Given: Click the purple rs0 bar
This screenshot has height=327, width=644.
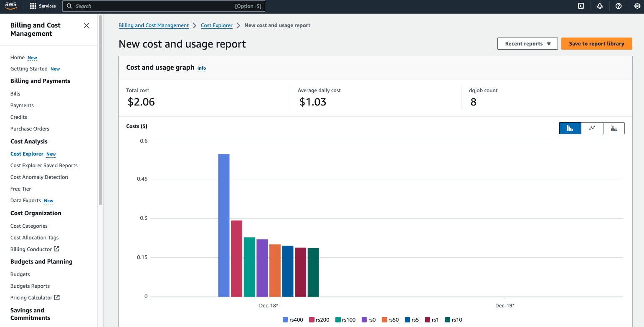Looking at the screenshot, I should coord(262,268).
